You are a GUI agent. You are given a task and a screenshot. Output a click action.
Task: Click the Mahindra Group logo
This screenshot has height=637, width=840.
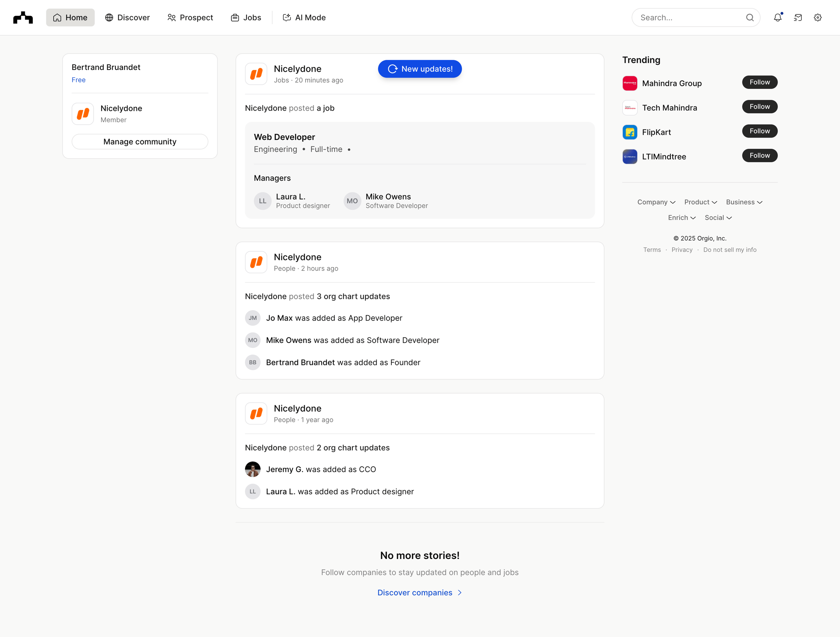(630, 83)
